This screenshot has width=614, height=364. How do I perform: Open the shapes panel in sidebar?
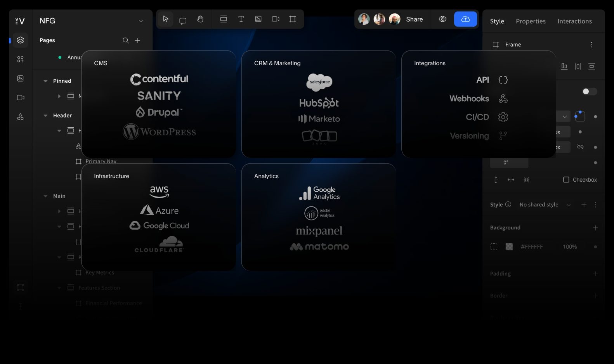click(21, 116)
